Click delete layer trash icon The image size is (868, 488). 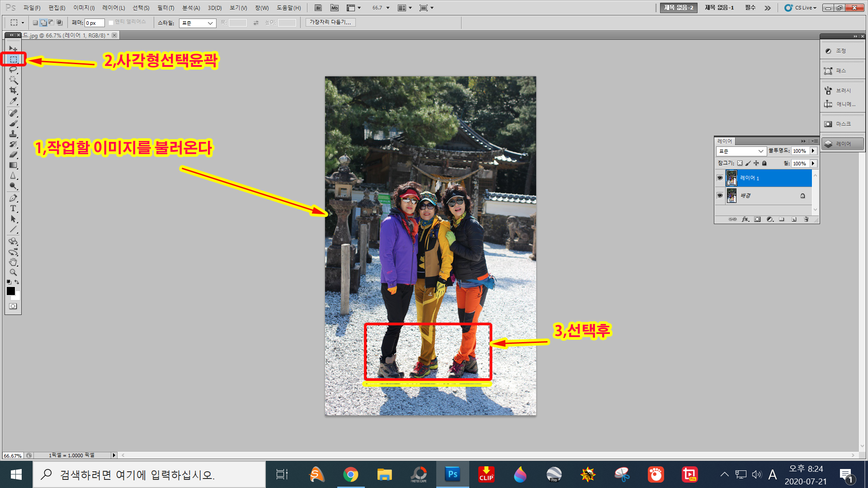coord(806,220)
